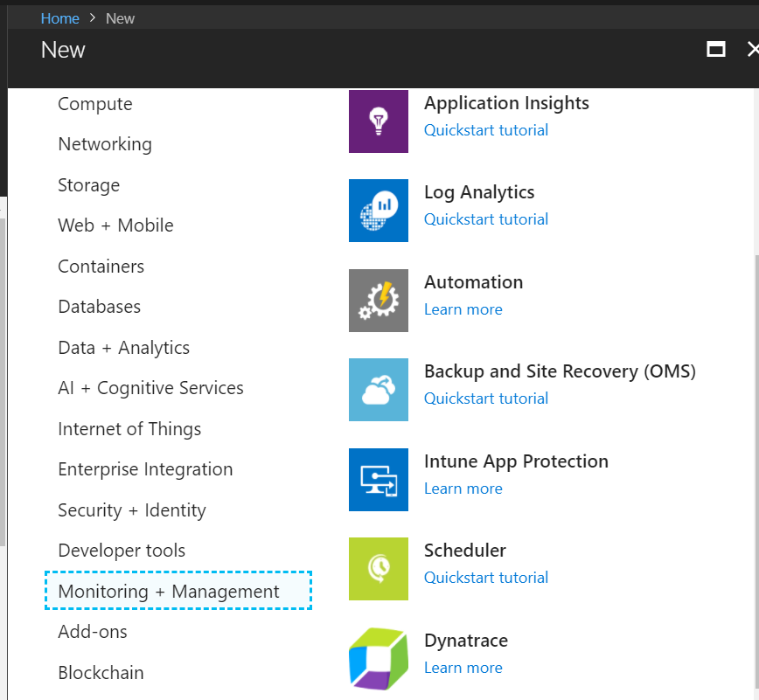Click Learn more under Dynatrace
The width and height of the screenshot is (759, 700).
[463, 668]
